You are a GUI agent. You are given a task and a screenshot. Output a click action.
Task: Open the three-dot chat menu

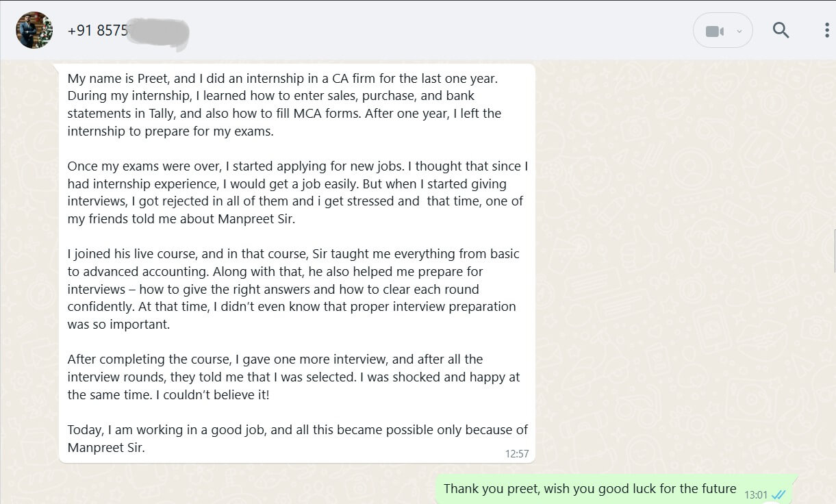827,30
